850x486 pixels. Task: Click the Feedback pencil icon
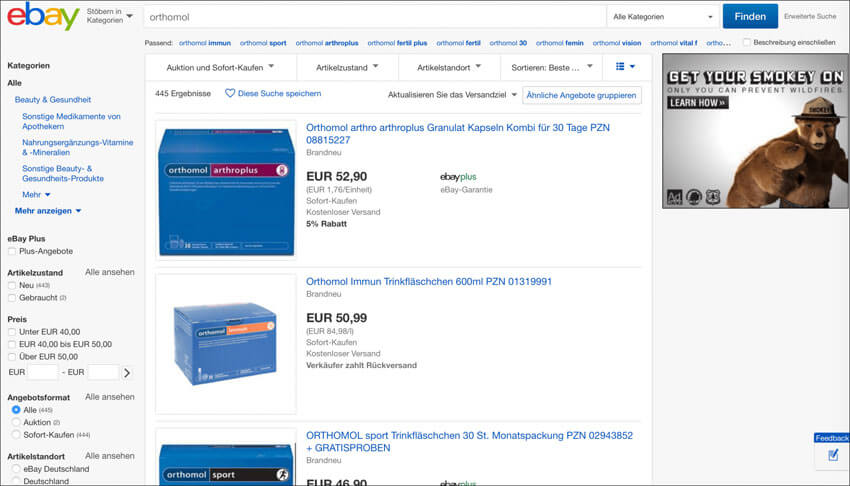coord(833,455)
